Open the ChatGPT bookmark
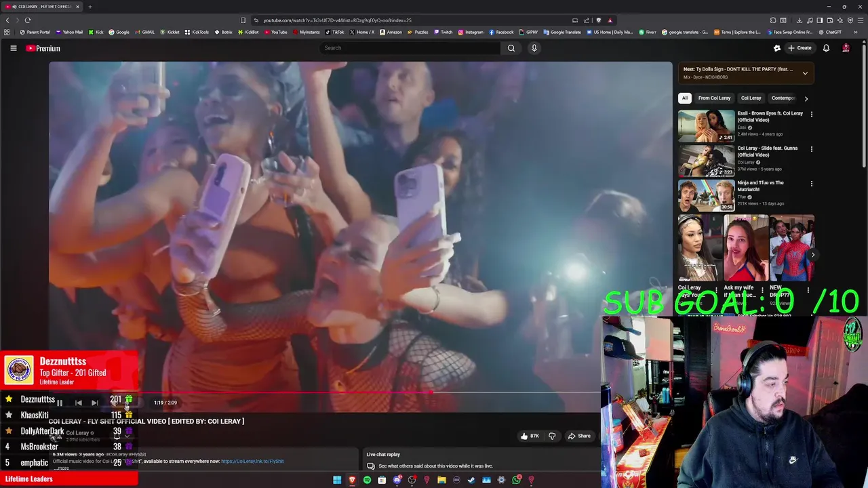Image resolution: width=868 pixels, height=488 pixels. (829, 32)
